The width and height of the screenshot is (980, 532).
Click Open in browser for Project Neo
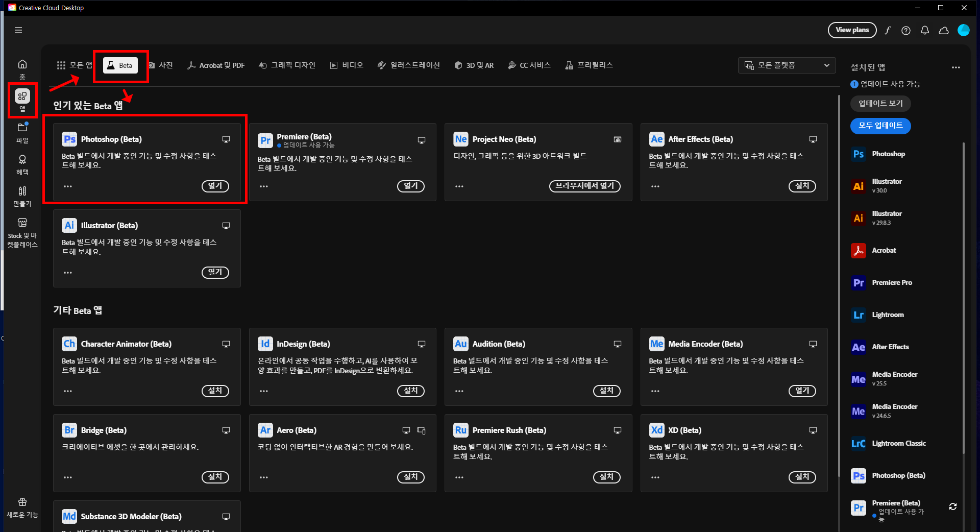pyautogui.click(x=584, y=186)
